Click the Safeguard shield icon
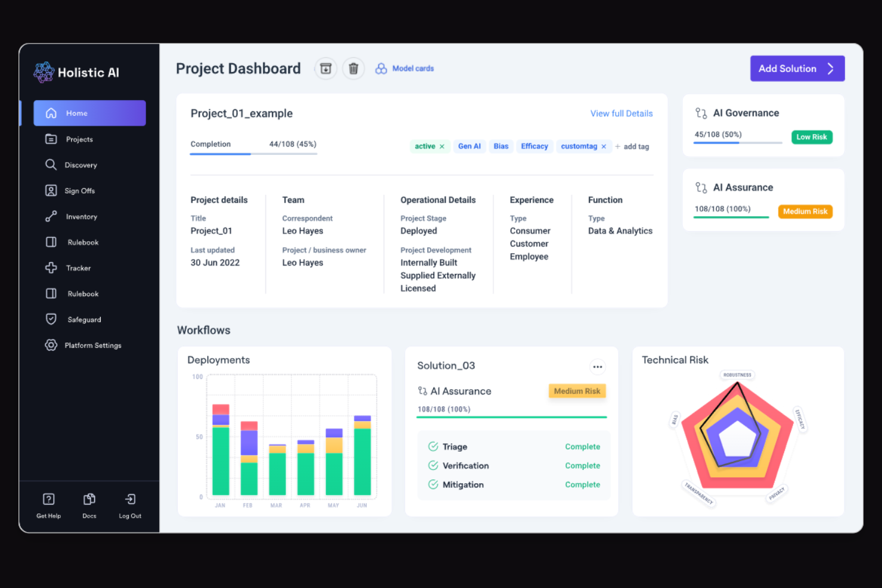882x588 pixels. click(x=51, y=319)
